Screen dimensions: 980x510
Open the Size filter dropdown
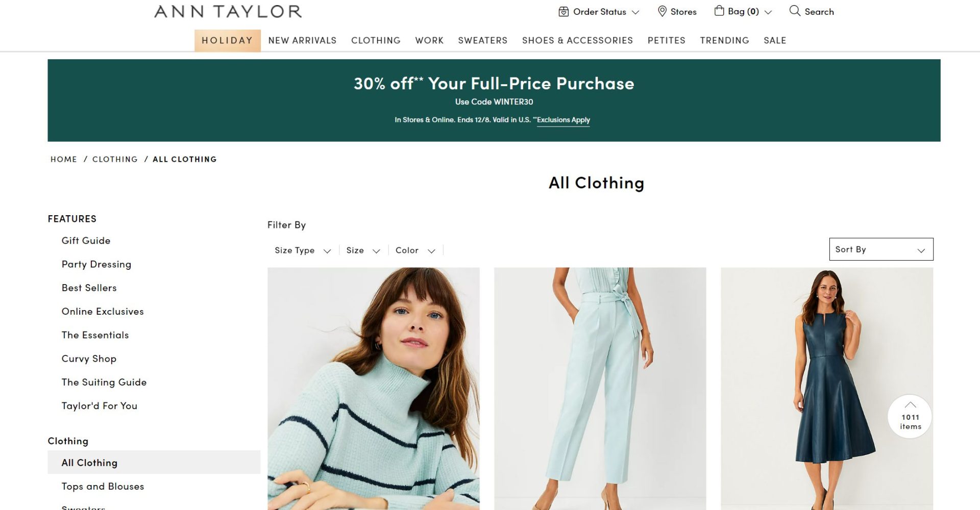pos(363,250)
